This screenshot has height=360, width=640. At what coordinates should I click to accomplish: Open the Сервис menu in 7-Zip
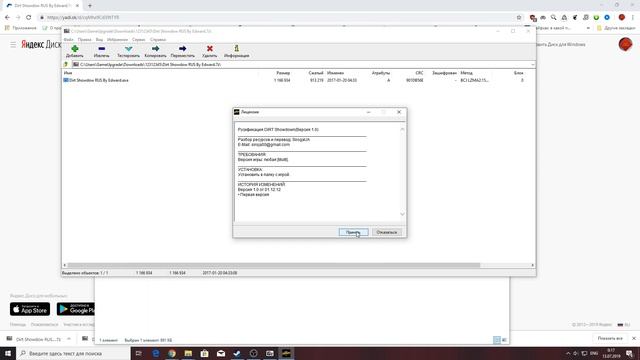[x=139, y=40]
